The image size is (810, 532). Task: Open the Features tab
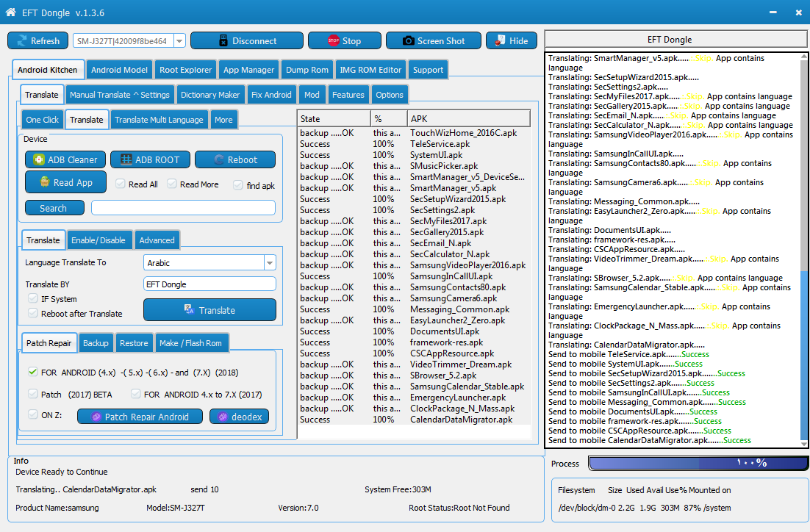[x=348, y=95]
